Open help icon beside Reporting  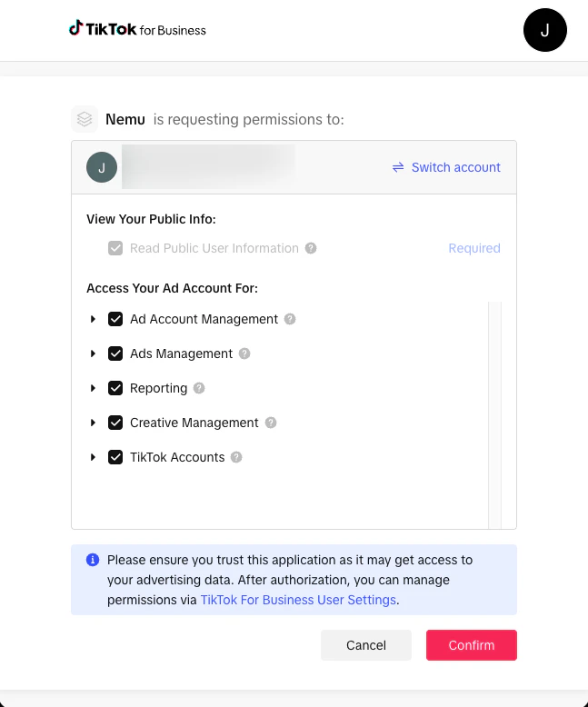[199, 388]
